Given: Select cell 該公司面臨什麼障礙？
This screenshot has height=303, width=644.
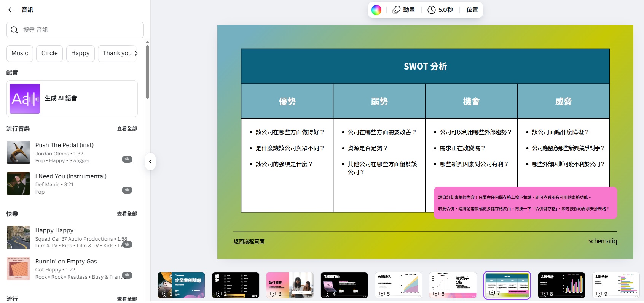Looking at the screenshot, I should [x=560, y=132].
